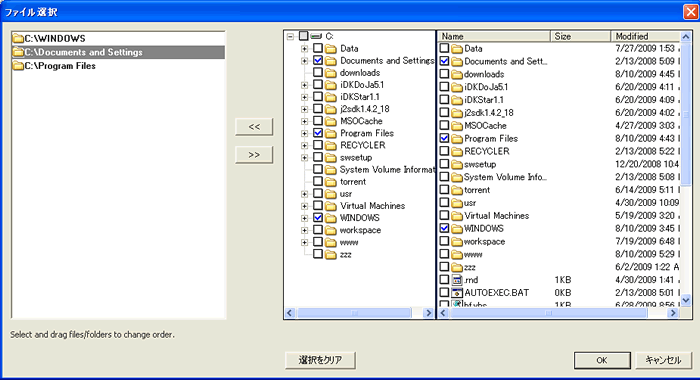This screenshot has height=380, width=700.
Task: Click the 選択をクリア button
Action: 320,360
